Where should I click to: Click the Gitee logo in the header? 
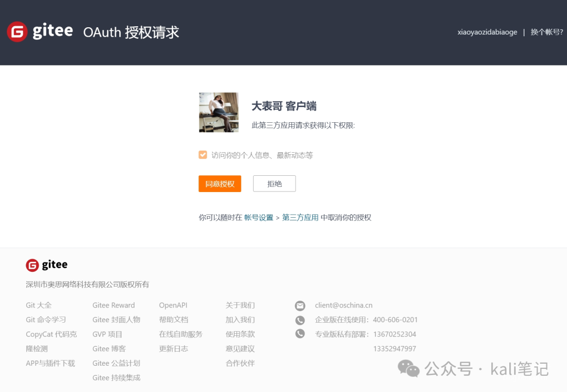pos(40,32)
